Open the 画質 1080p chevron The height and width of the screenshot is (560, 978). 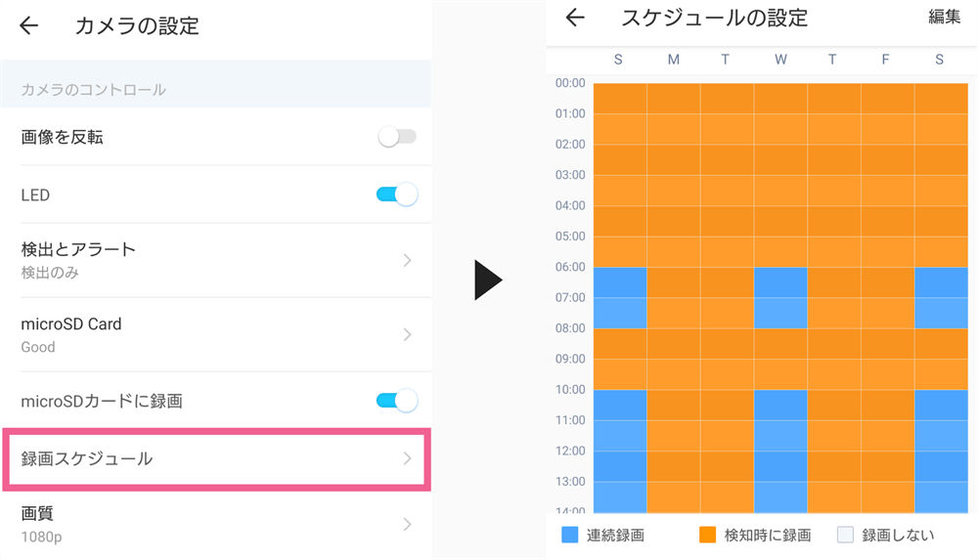[x=407, y=524]
